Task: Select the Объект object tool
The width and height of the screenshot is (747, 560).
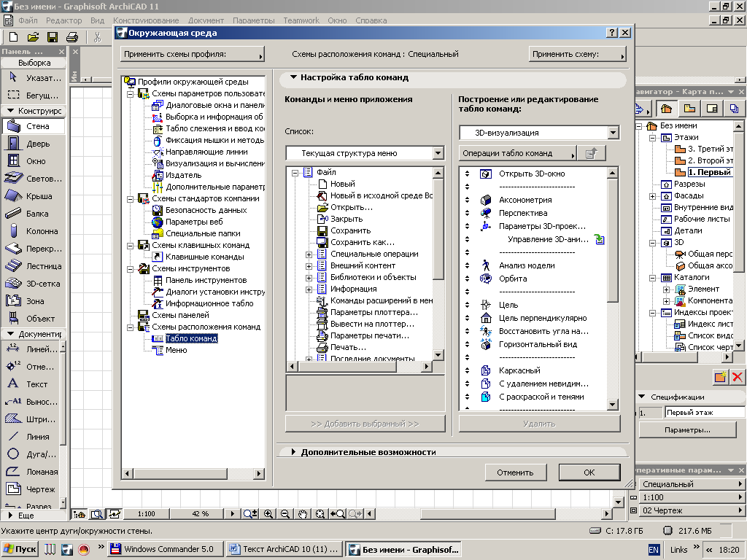Action: [x=33, y=319]
